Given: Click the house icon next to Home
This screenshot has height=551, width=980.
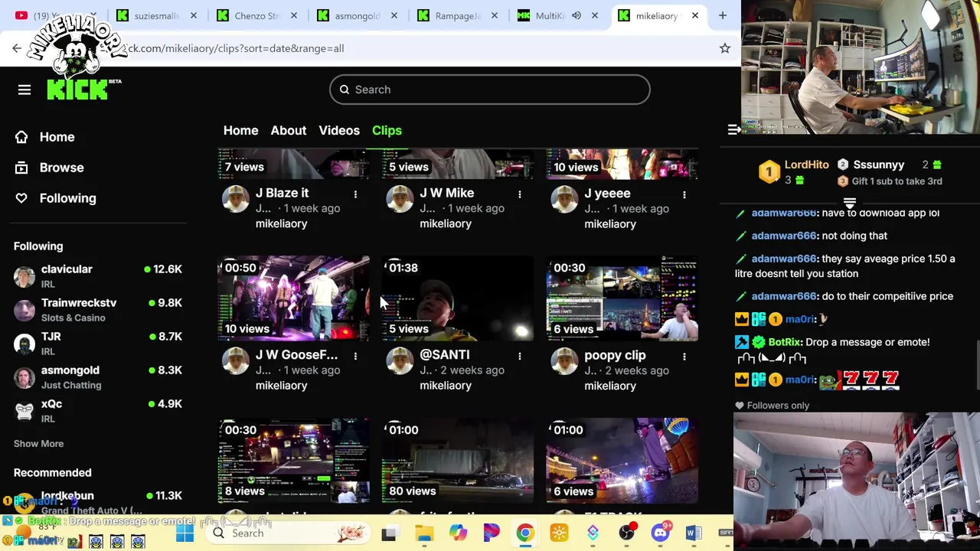Looking at the screenshot, I should (21, 137).
